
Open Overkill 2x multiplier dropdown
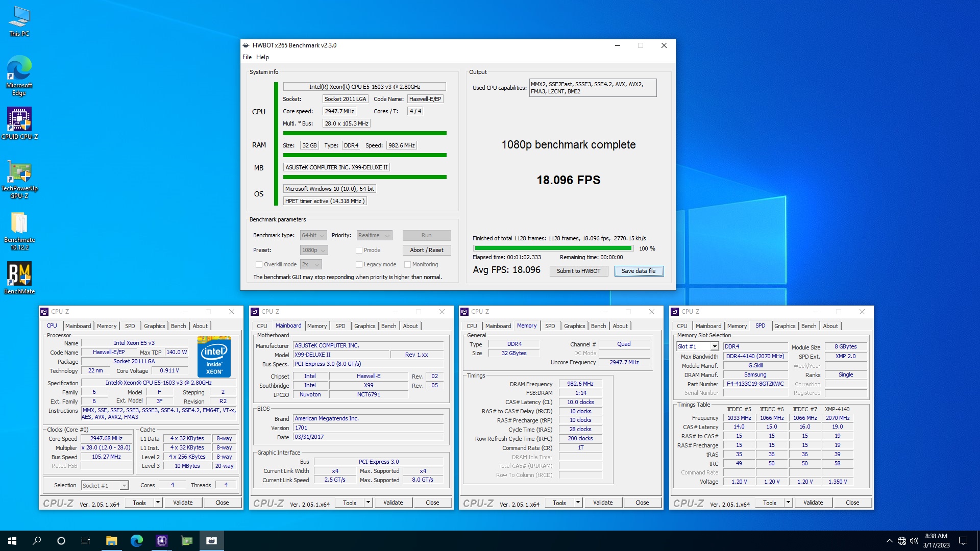pyautogui.click(x=311, y=265)
